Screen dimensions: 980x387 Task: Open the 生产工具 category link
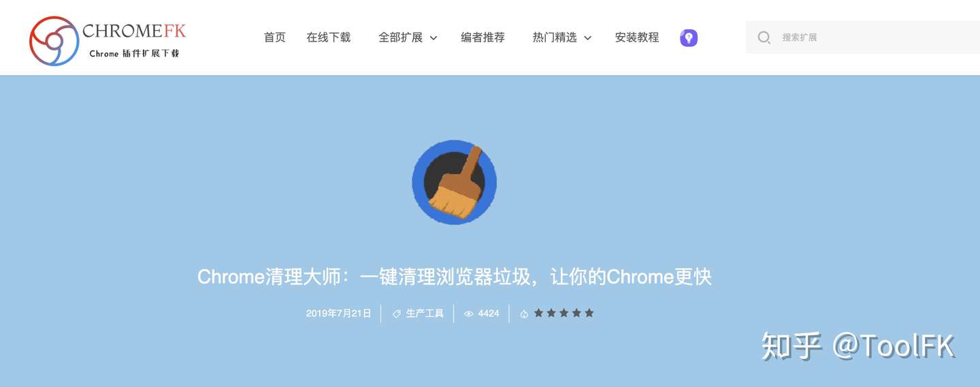(425, 313)
